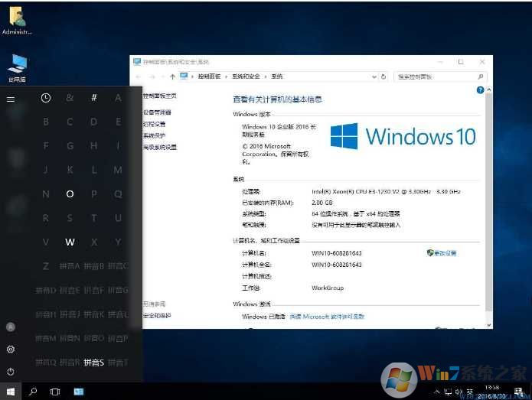Screen dimensions: 532x400
Task: Select 拼音S in the letter grid
Action: click(93, 362)
